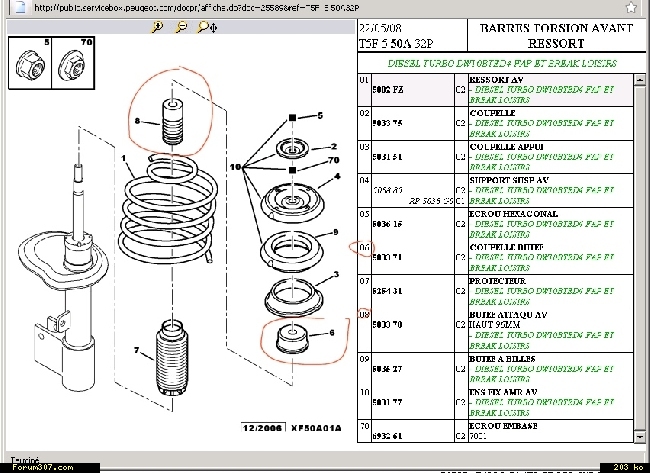Click the 12/2006 date under the diagram
This screenshot has width=650, height=473.
(263, 428)
